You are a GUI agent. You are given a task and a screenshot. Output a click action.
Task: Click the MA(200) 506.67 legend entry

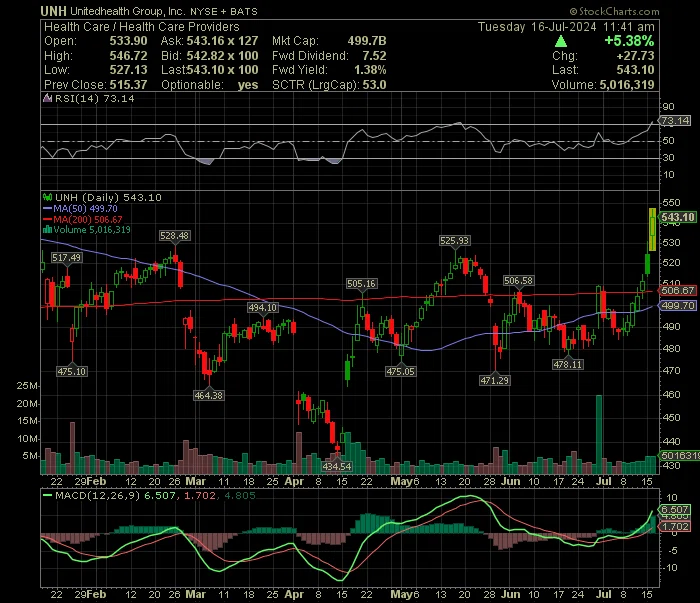click(x=88, y=219)
